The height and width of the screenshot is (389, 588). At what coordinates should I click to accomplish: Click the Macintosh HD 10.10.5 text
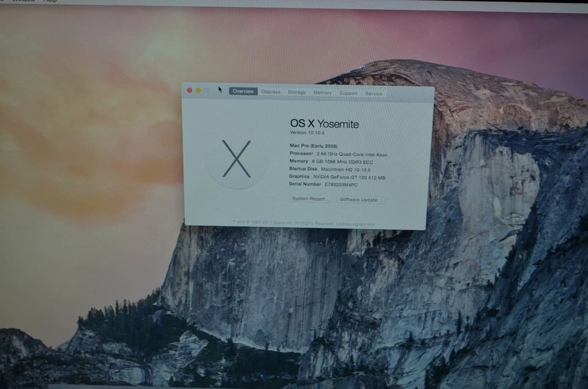coord(345,170)
